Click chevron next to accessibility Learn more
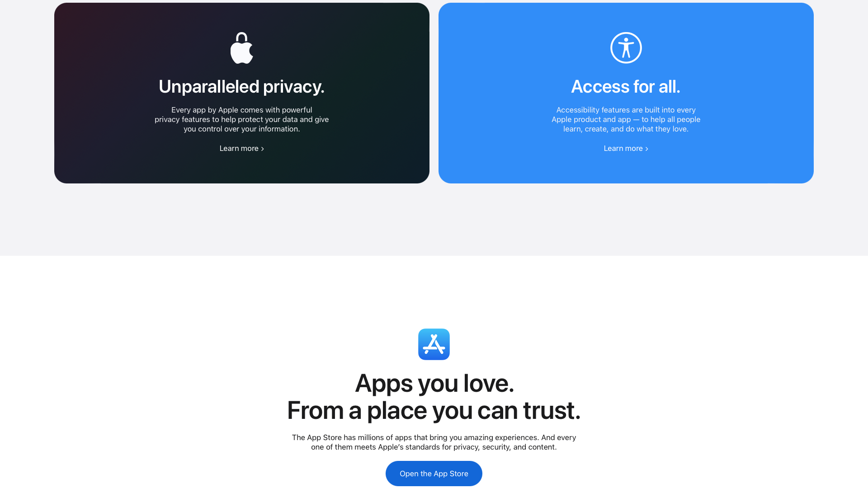The height and width of the screenshot is (488, 868). pyautogui.click(x=647, y=149)
